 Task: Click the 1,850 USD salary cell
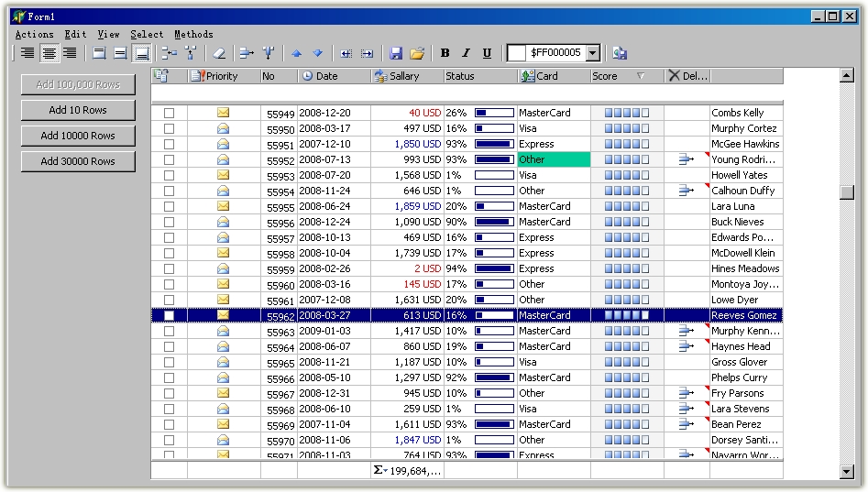(x=407, y=144)
